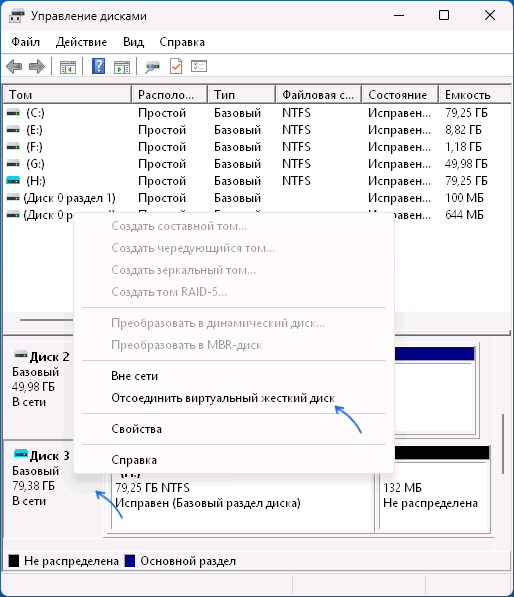Click the blue Основной раздел legend swatch
This screenshot has width=514, height=597.
pyautogui.click(x=130, y=561)
